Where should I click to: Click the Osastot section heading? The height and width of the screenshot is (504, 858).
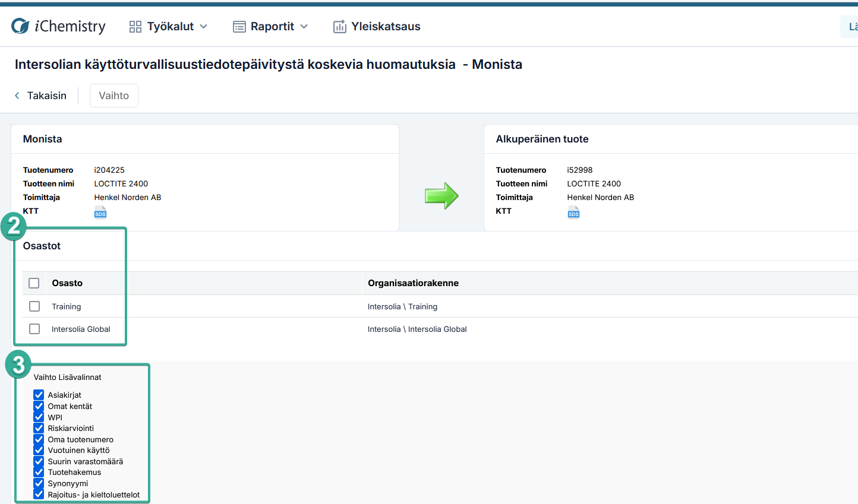pos(42,246)
